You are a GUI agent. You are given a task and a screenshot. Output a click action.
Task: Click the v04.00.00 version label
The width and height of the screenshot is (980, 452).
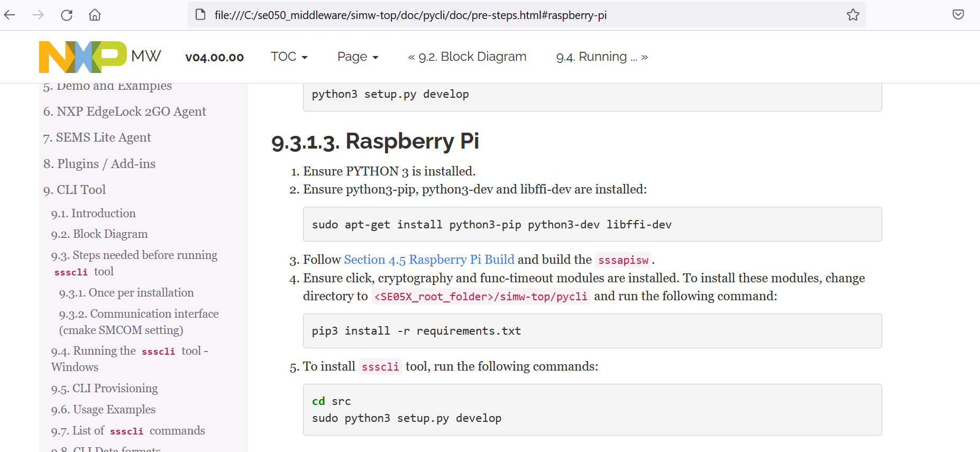(214, 57)
